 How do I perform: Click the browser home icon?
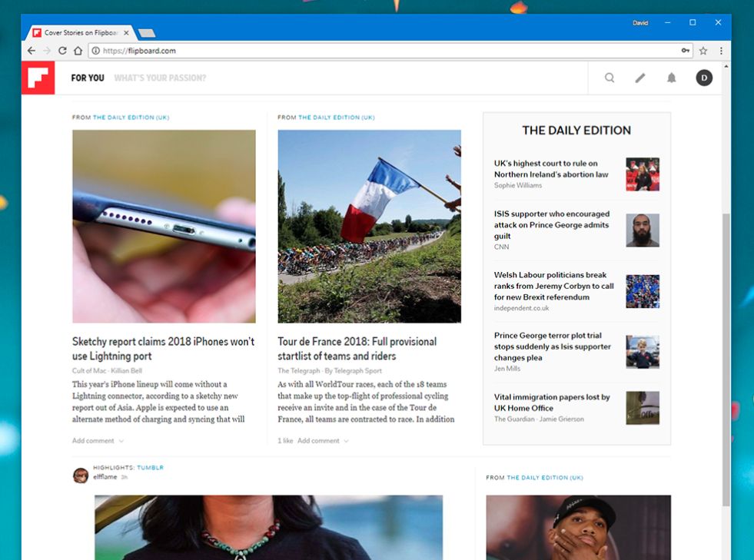tap(78, 51)
